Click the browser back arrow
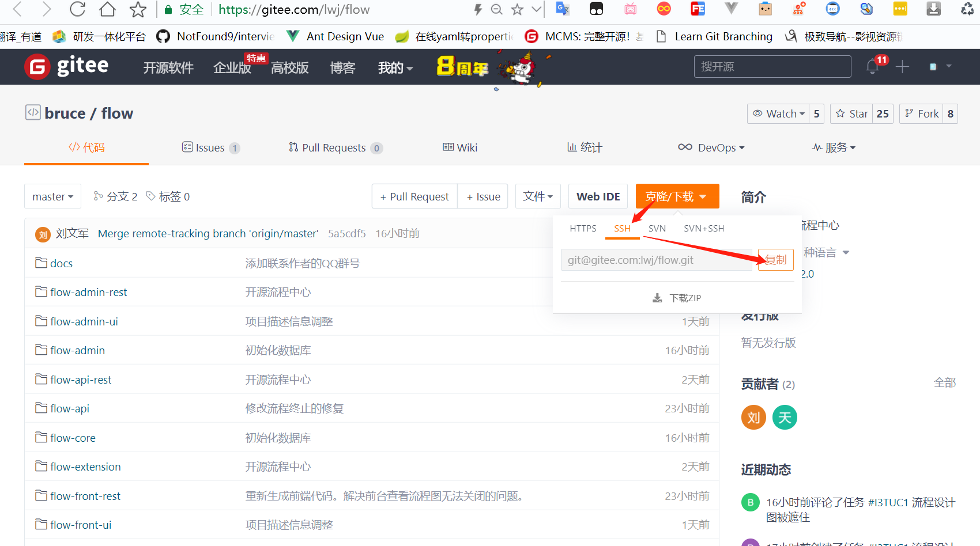This screenshot has width=980, height=546. pyautogui.click(x=17, y=9)
